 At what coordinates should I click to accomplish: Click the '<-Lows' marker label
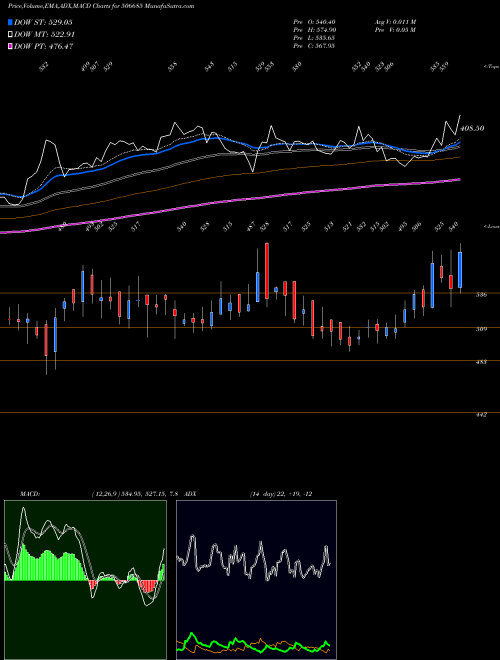pyautogui.click(x=491, y=226)
